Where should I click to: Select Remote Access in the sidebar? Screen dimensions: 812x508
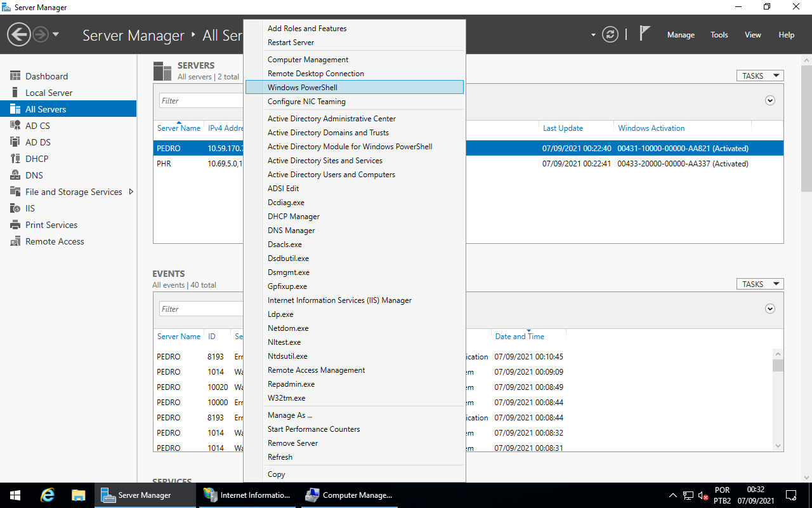click(x=54, y=241)
